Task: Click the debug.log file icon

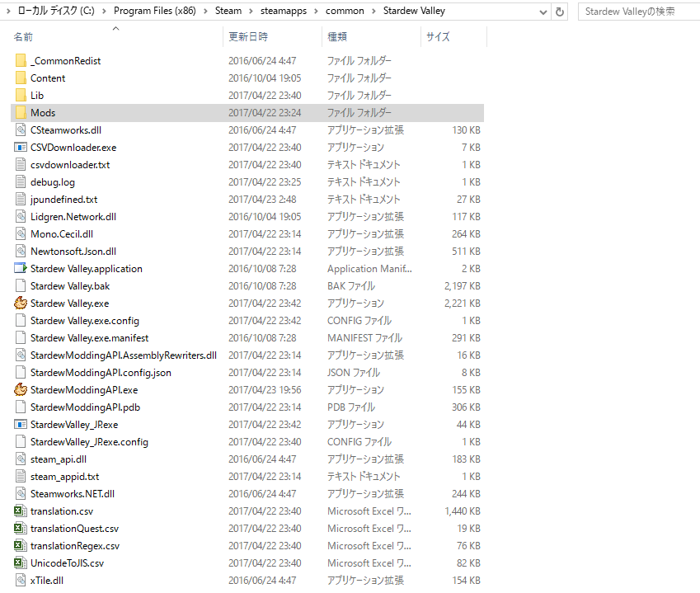Action: [21, 182]
